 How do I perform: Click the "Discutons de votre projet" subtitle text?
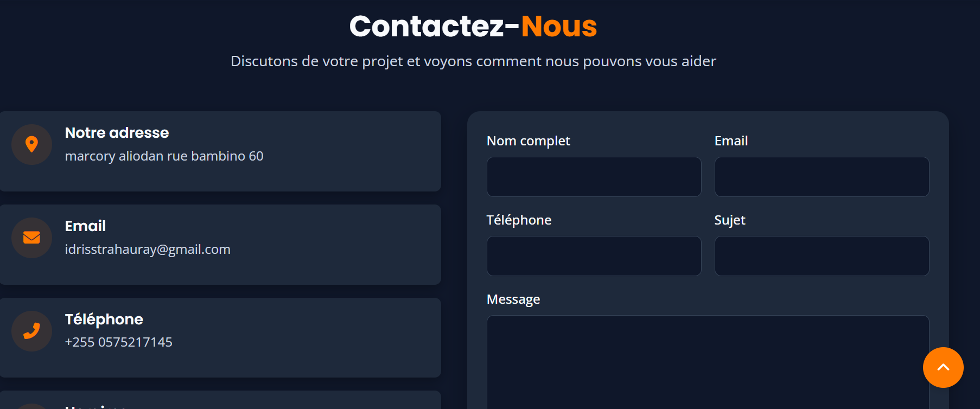(x=473, y=61)
